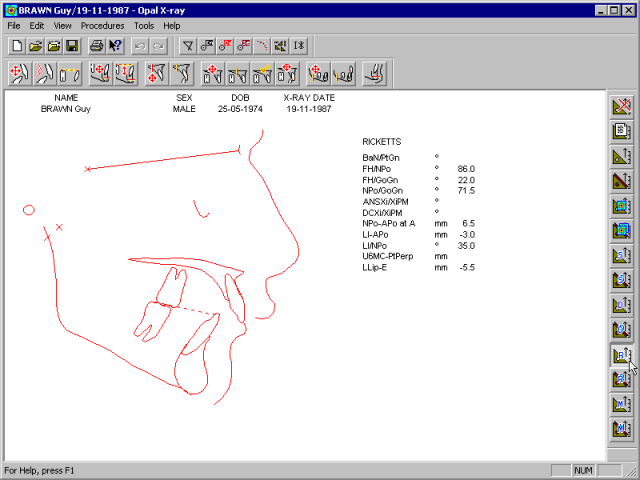Screen dimensions: 640x480
Task: Click the U6MC-PtPerp measurement label
Action: (x=388, y=256)
